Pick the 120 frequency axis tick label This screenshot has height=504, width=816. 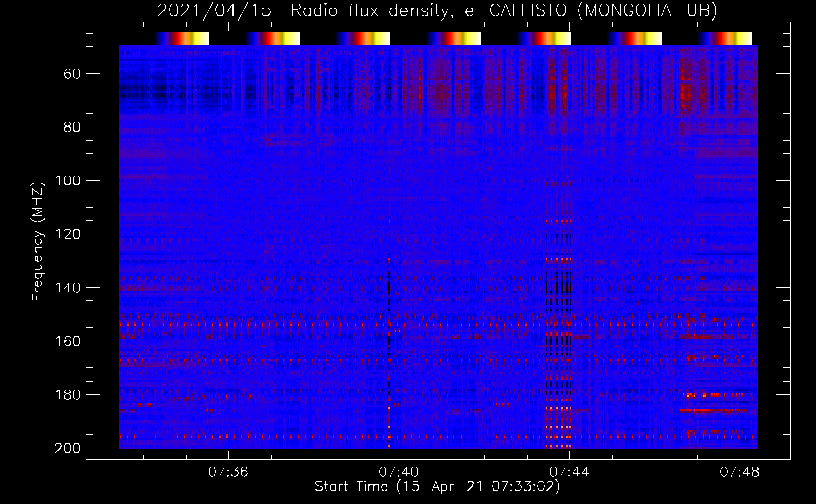[x=68, y=234]
